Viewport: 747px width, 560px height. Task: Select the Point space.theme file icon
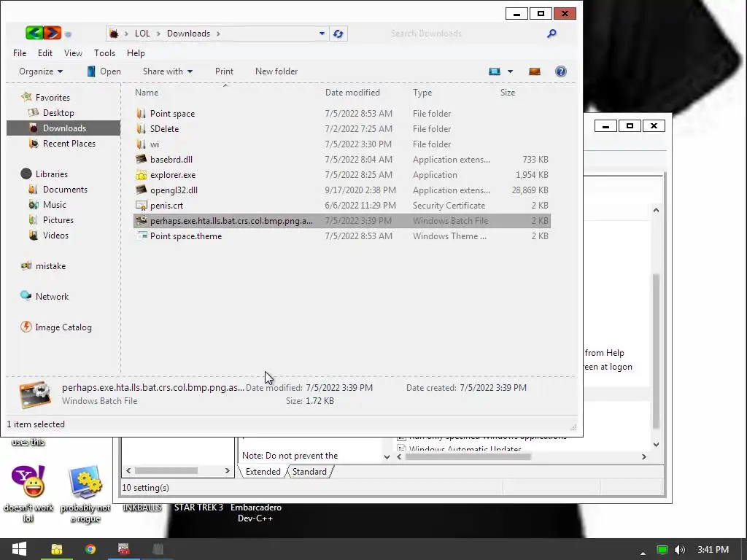coord(141,236)
